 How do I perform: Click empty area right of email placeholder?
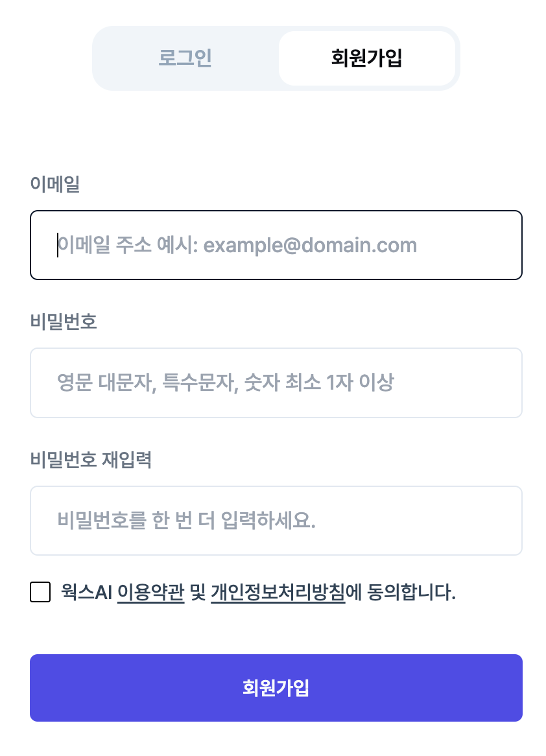[468, 245]
